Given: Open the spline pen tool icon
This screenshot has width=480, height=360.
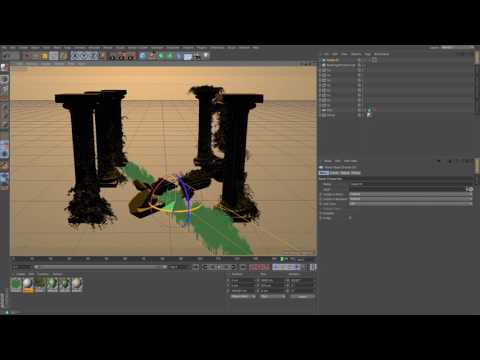Looking at the screenshot, I should point(152,56).
